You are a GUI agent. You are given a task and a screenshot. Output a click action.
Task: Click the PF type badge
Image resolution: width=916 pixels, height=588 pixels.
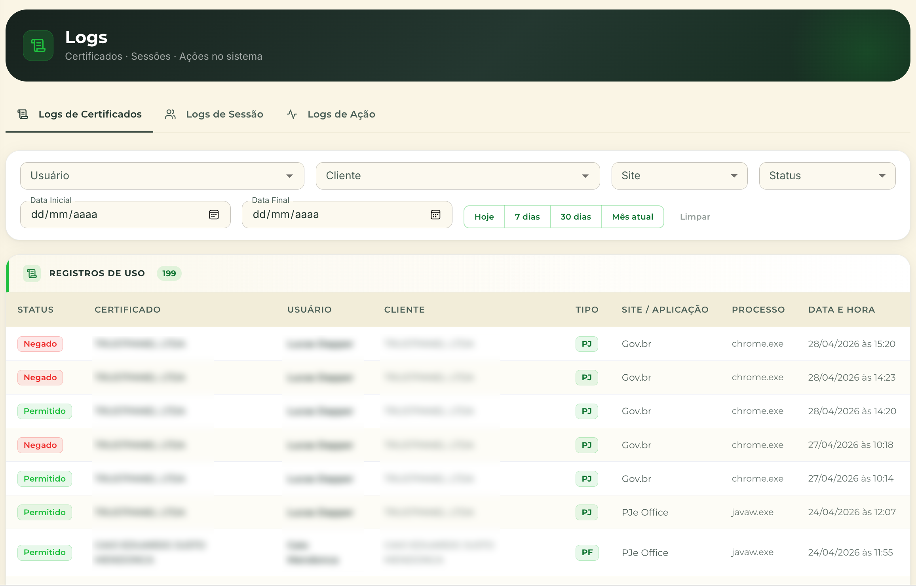(x=587, y=552)
